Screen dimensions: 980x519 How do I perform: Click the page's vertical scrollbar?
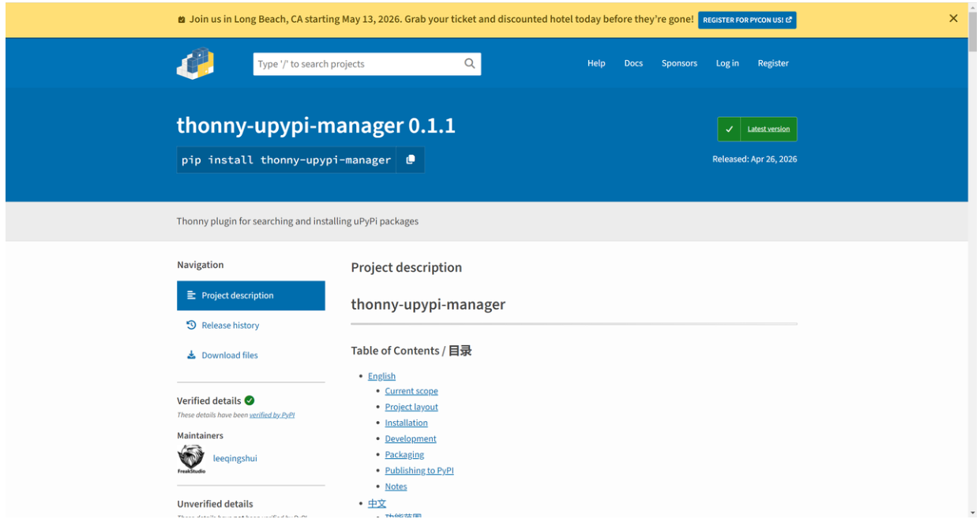(x=973, y=237)
